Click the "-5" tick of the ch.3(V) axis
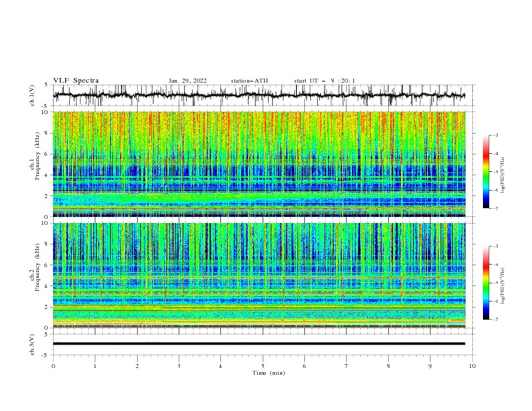This screenshot has height=411, width=532. click(46, 355)
